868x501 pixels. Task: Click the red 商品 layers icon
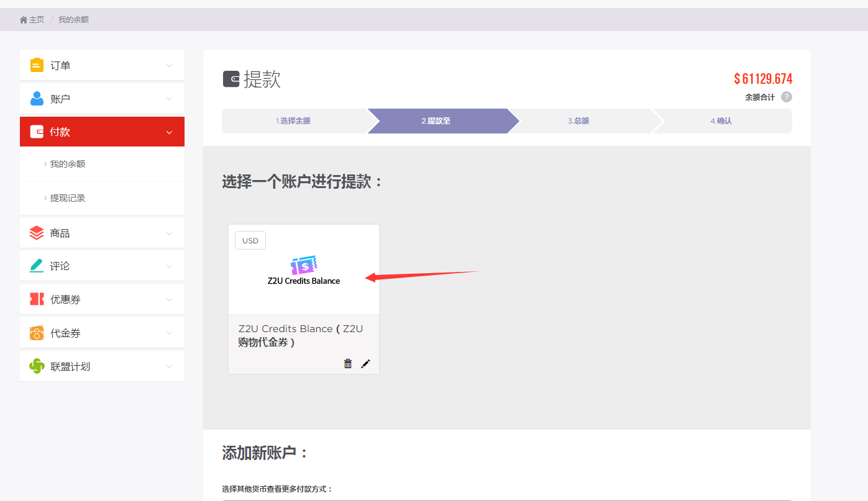(x=37, y=233)
